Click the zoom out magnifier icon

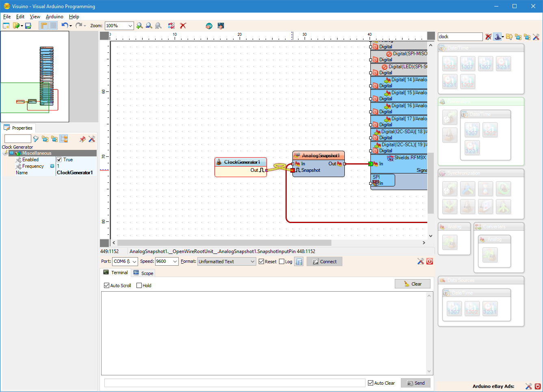149,26
